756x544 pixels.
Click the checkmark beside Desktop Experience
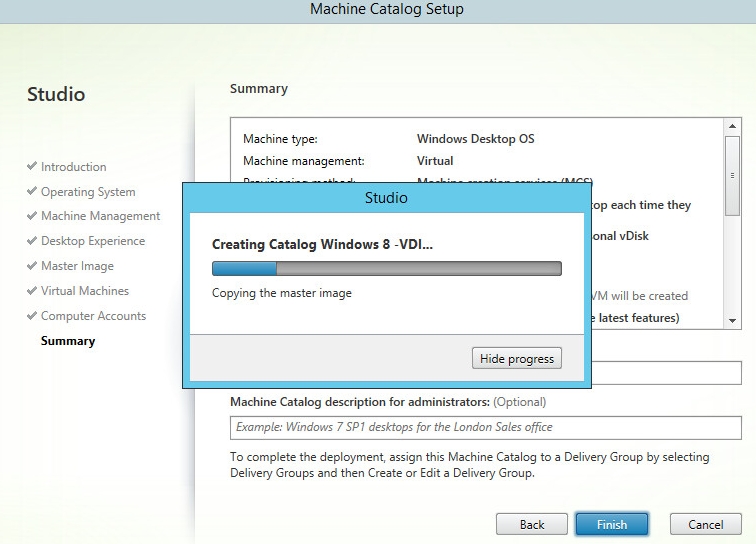[32, 240]
